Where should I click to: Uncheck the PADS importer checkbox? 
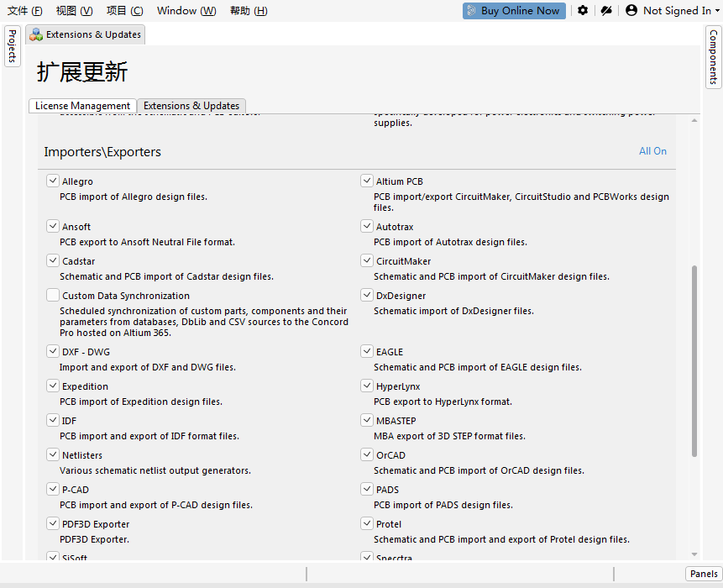[367, 490]
